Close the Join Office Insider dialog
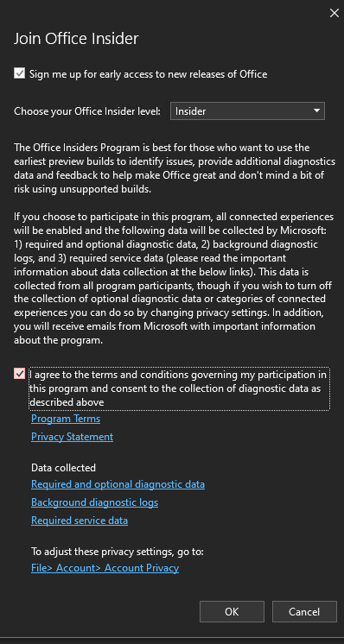 point(334,13)
